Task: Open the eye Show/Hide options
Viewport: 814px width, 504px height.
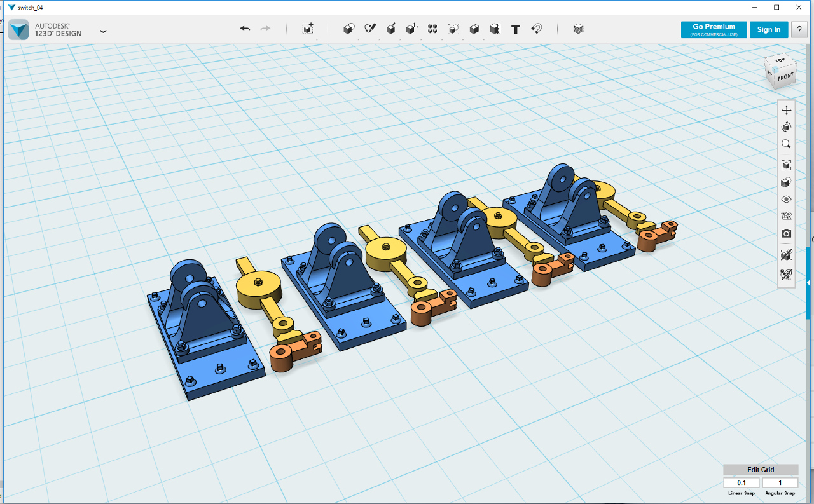Action: (787, 200)
